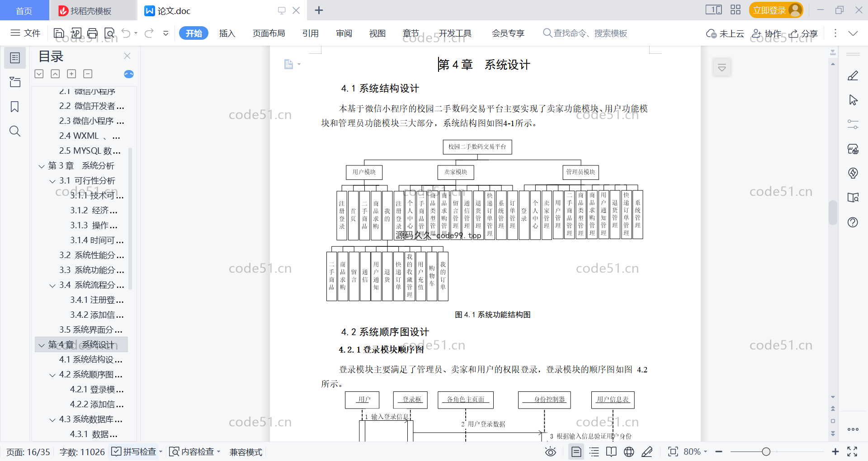Enter fullscreen mode icon
This screenshot has width=868, height=461.
tap(852, 452)
